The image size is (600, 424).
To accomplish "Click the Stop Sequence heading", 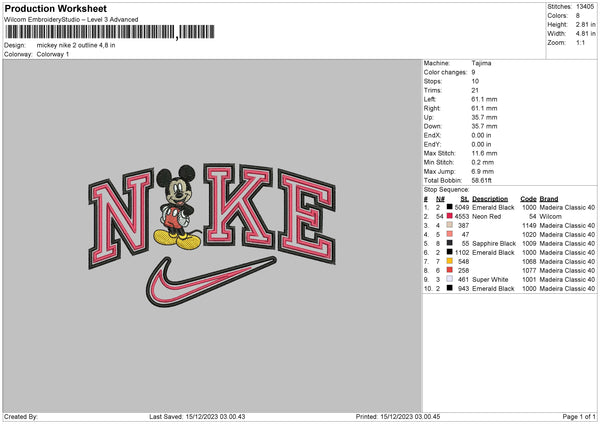I will point(446,189).
